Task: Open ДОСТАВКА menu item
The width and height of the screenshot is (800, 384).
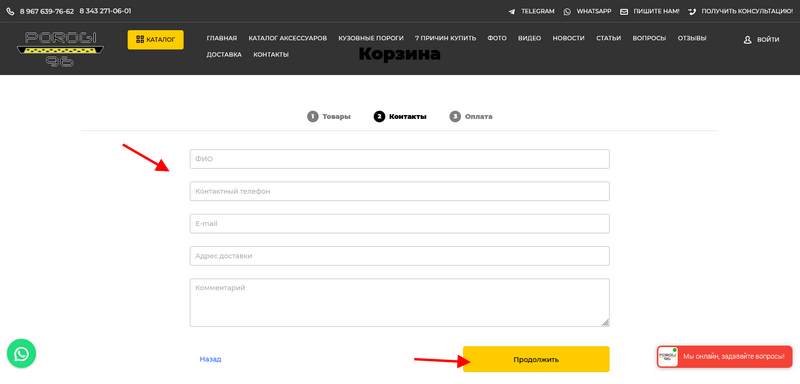Action: tap(224, 55)
